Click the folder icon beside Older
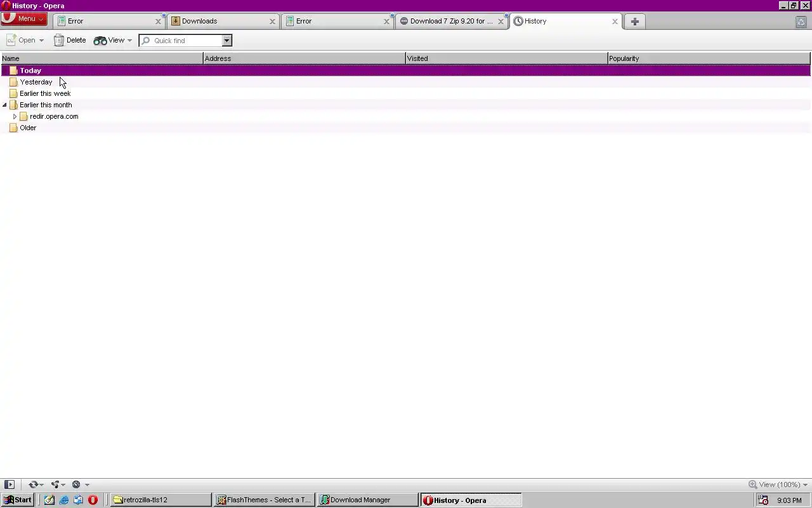 point(13,128)
